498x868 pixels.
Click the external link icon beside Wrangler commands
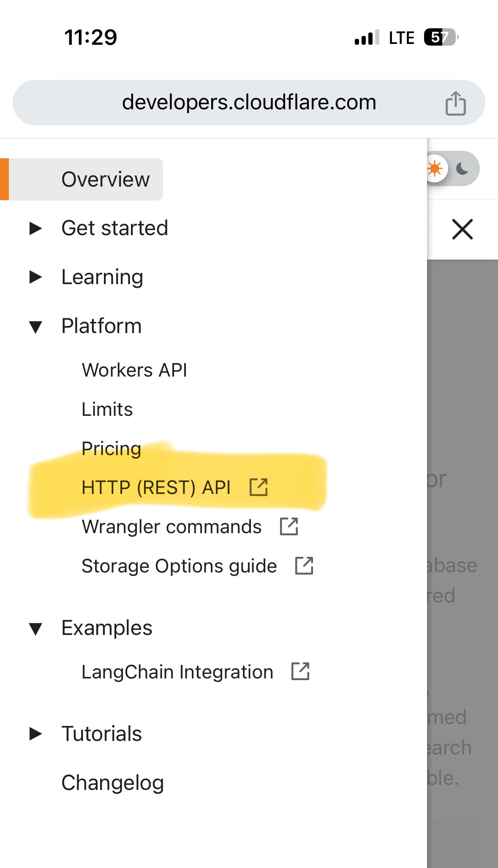click(289, 526)
